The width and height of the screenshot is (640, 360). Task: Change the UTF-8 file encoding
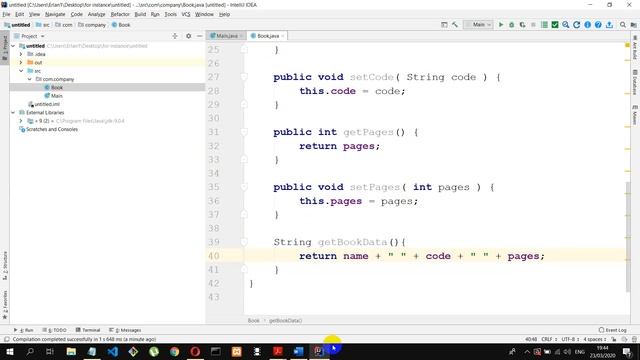[x=570, y=339]
